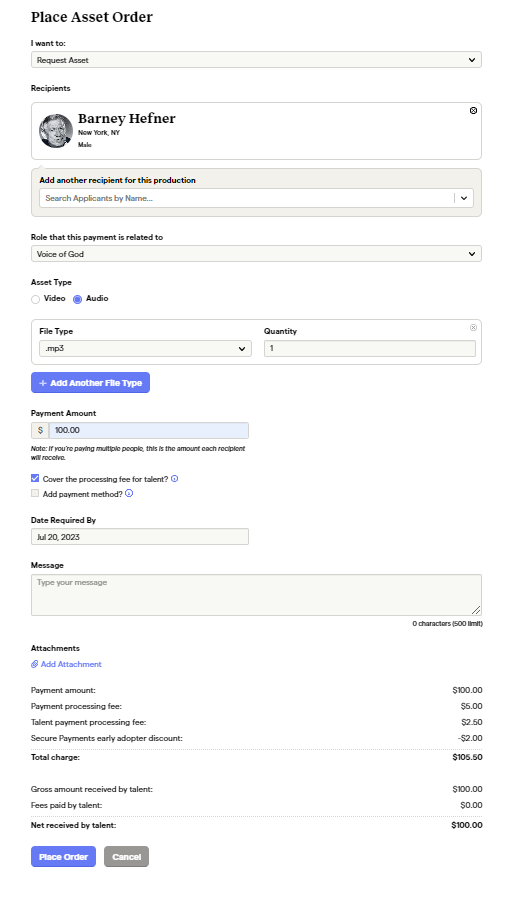Select the Video asset type radio

coord(35,299)
